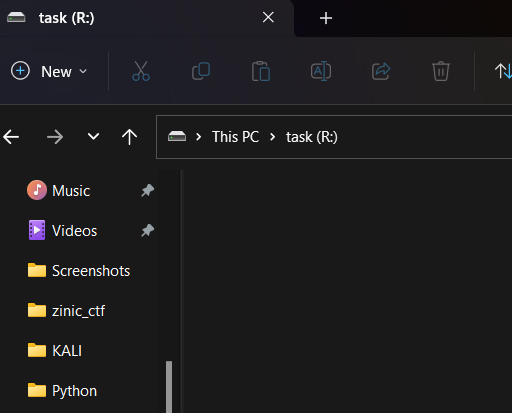The width and height of the screenshot is (512, 413).
Task: Unpin Music from quick access
Action: [x=147, y=190]
